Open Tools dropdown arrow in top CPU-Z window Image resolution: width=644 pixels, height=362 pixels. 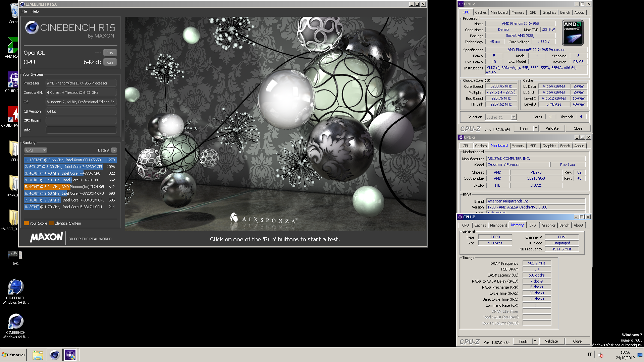536,128
